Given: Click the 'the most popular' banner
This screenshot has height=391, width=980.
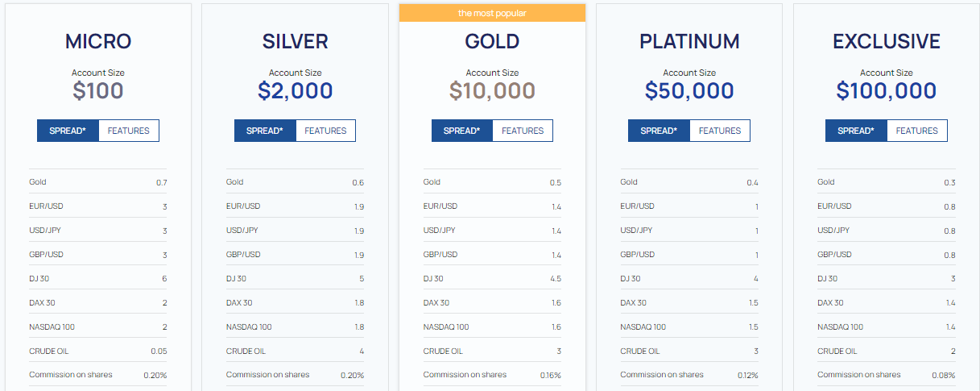Looking at the screenshot, I should pyautogui.click(x=492, y=13).
